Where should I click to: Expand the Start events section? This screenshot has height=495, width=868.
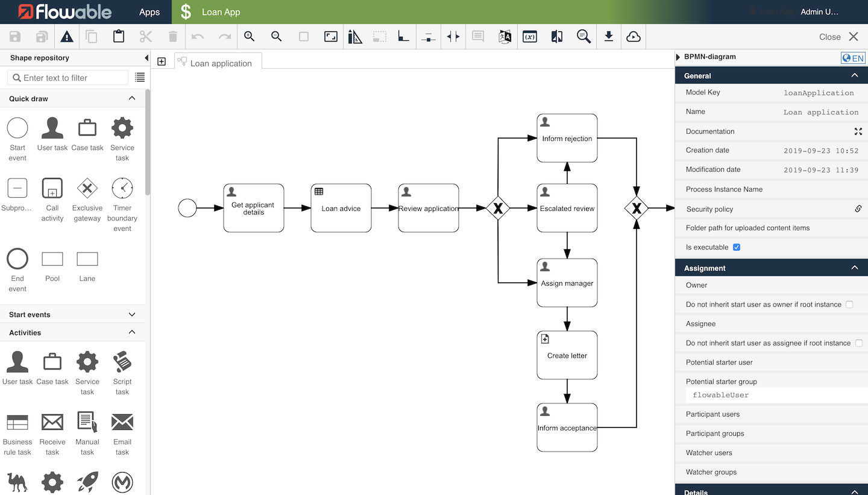point(132,314)
